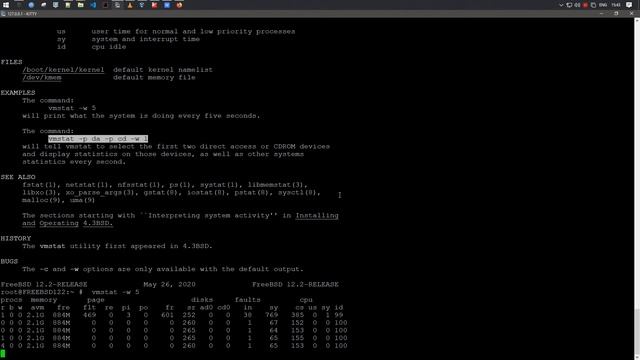Click "system and interrupt time" description
The height and width of the screenshot is (360, 640).
146,39
